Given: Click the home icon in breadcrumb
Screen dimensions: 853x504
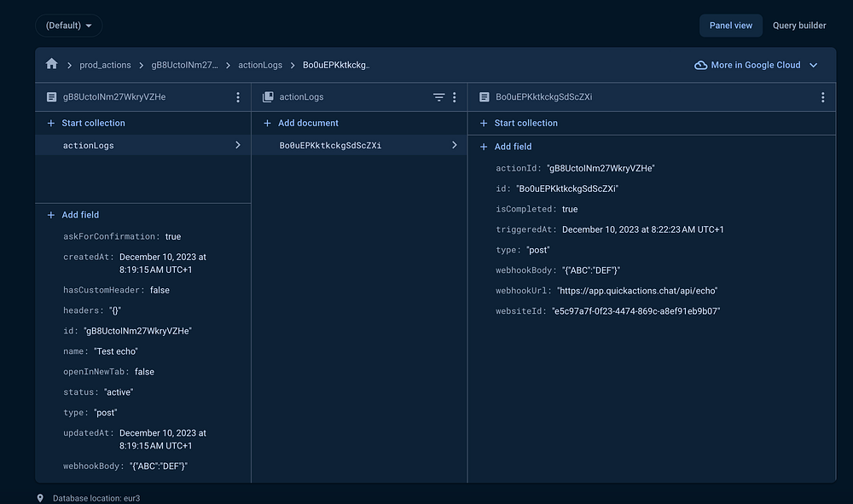Looking at the screenshot, I should [52, 64].
